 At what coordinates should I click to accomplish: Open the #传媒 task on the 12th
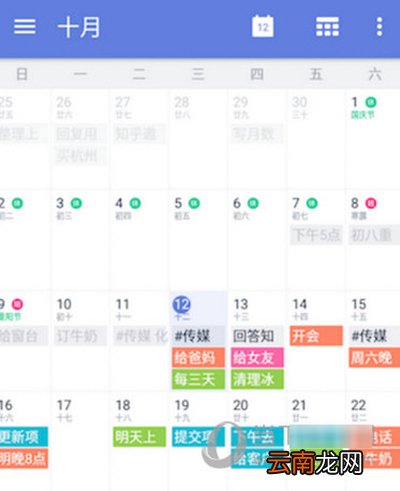(x=198, y=336)
